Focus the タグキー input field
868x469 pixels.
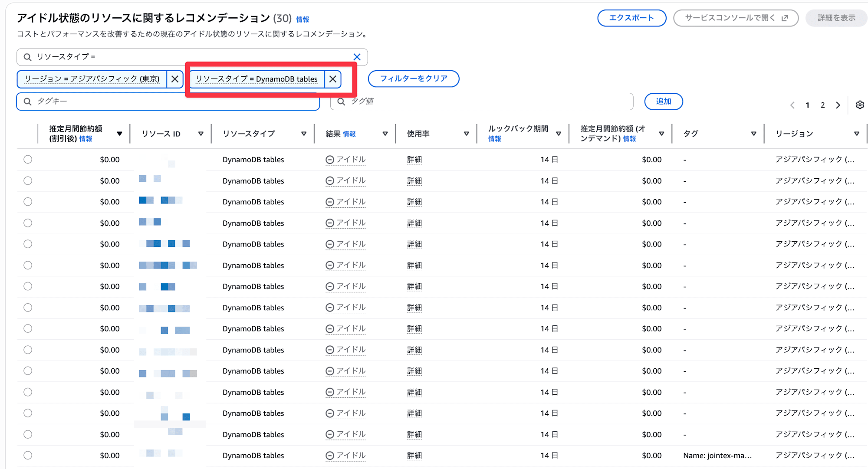tap(168, 102)
